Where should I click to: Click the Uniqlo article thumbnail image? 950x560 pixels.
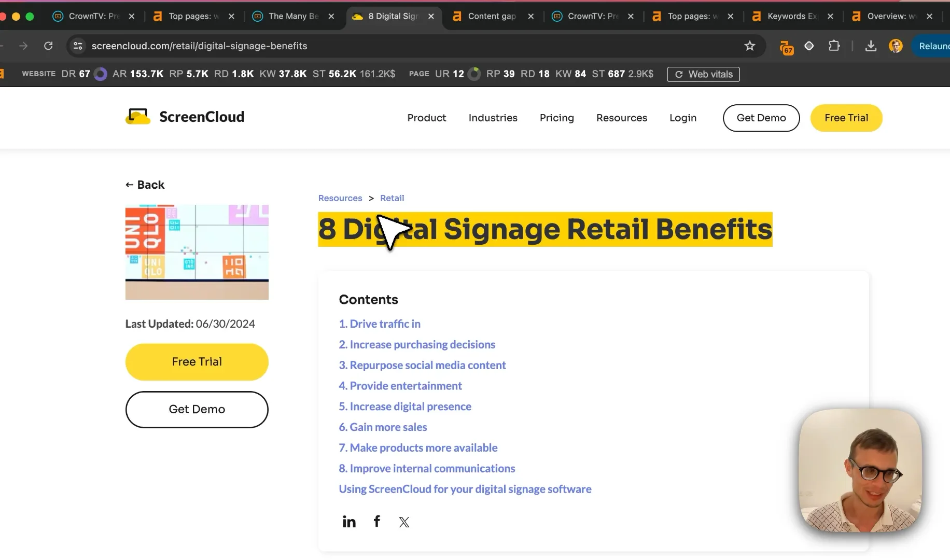pos(197,252)
